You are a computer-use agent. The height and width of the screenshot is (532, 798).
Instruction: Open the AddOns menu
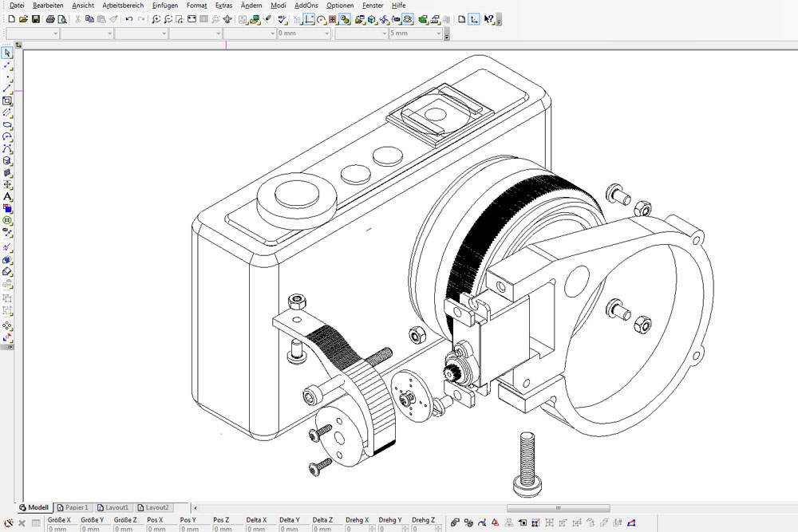point(306,6)
